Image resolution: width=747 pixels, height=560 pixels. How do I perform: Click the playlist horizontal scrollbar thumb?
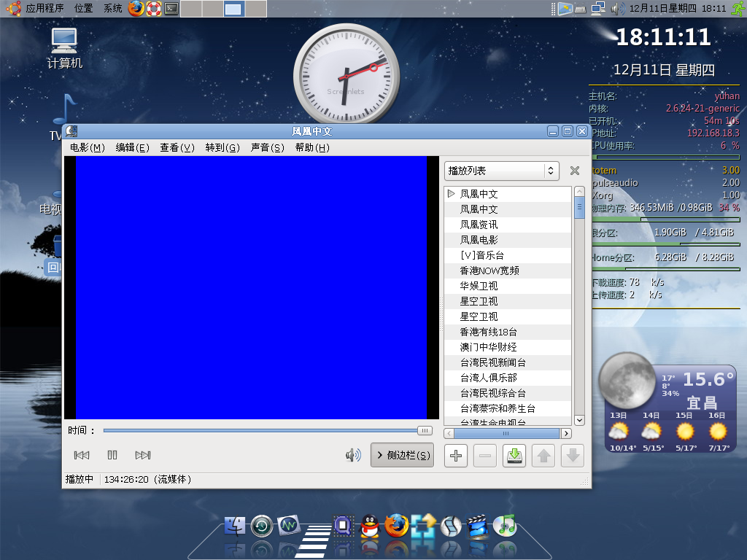click(x=506, y=433)
